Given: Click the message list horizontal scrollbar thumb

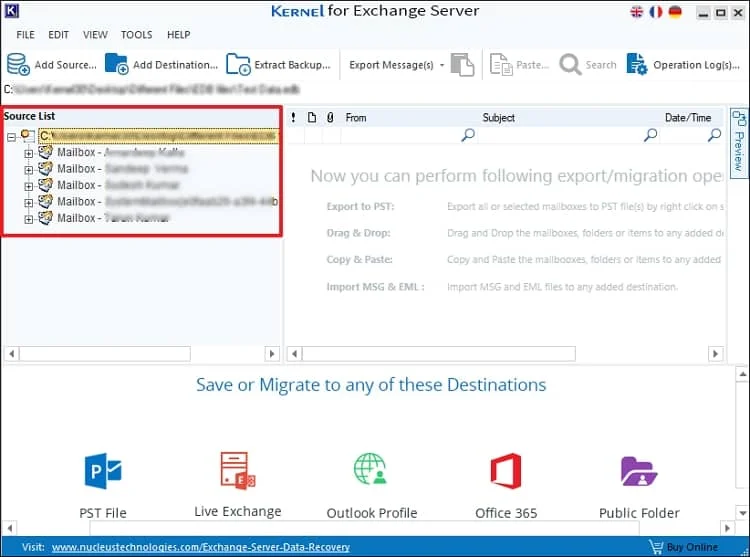Looking at the screenshot, I should [439, 354].
